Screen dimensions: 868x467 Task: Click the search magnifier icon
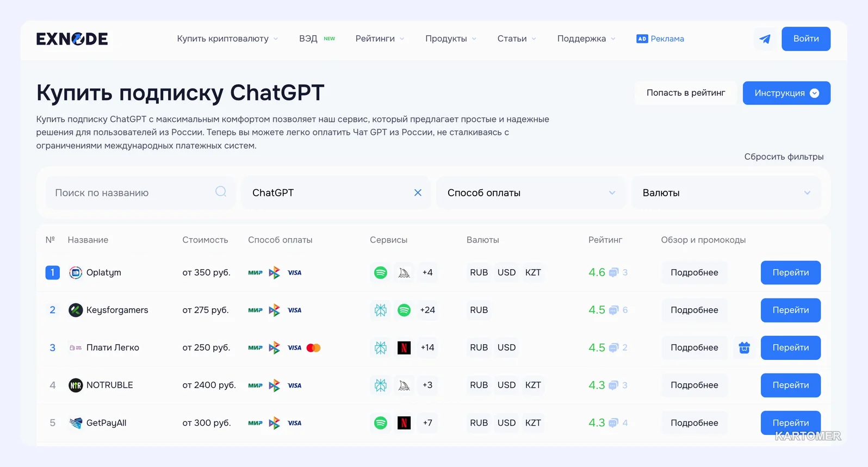221,191
